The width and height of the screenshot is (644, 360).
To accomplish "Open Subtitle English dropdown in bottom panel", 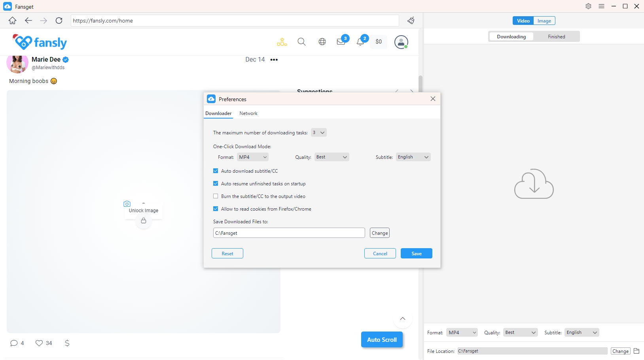I will tap(582, 333).
